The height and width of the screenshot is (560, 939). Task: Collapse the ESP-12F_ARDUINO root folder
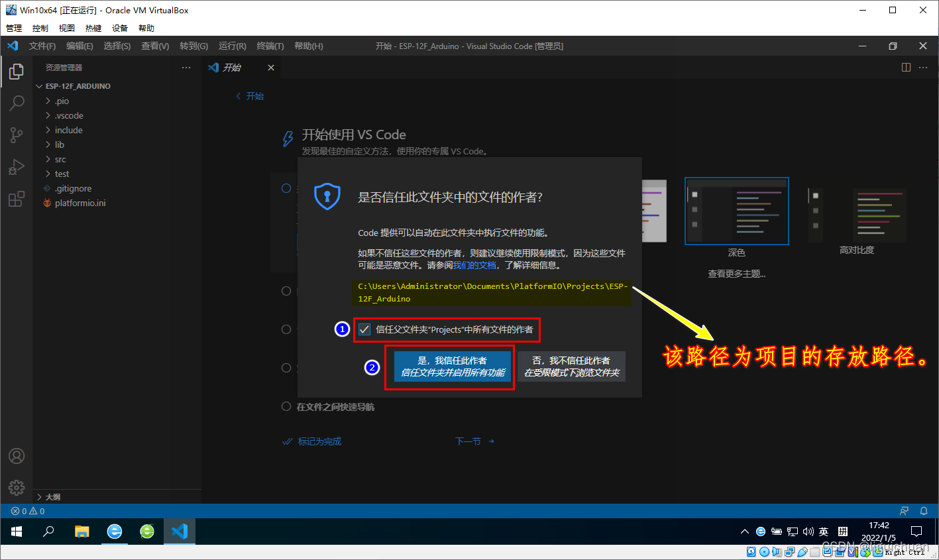click(117, 86)
